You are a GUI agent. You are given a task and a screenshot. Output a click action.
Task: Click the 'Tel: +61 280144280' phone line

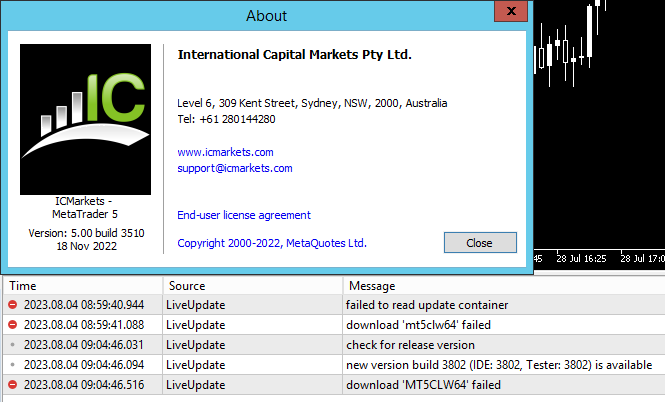tap(226, 119)
